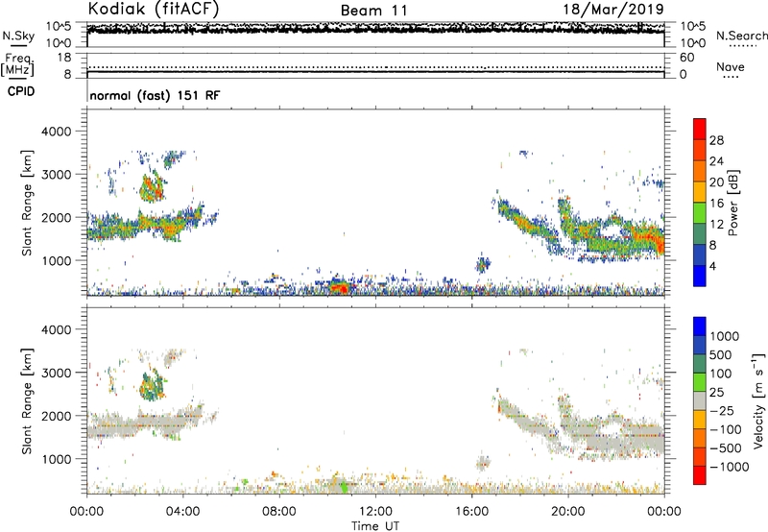
Task: Pick the gray ±25 segment of Velocity colorbar
Action: coord(700,400)
